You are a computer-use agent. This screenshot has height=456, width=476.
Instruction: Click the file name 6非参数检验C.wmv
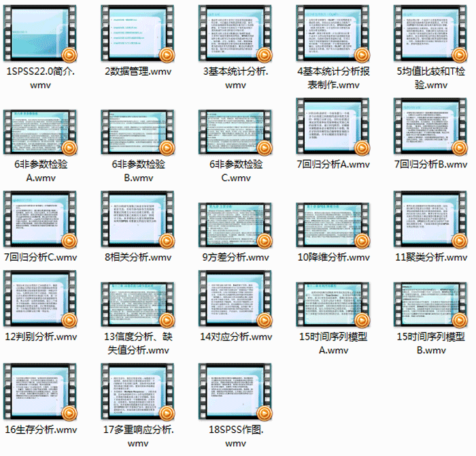236,171
